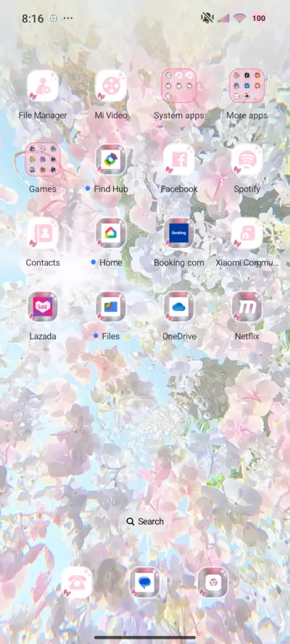Launch the Spotify app icon
The height and width of the screenshot is (644, 290).
247,160
